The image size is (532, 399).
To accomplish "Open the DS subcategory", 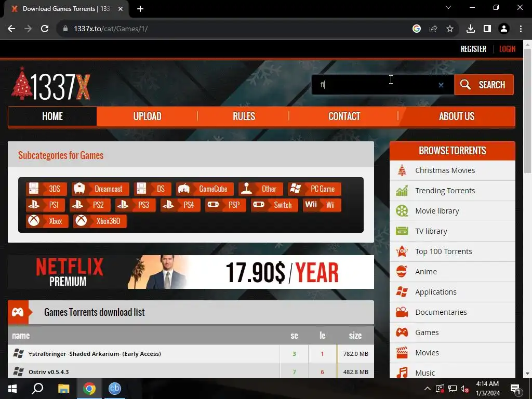I will pos(152,189).
